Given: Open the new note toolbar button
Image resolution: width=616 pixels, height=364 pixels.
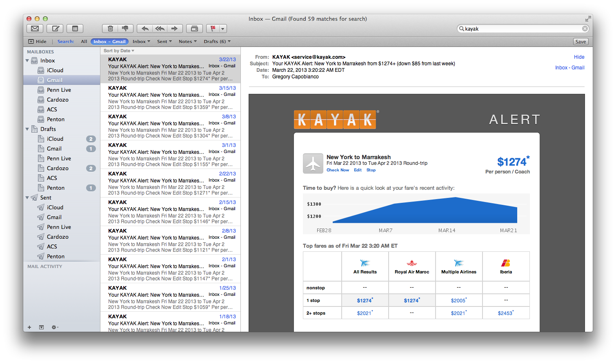Looking at the screenshot, I should coord(75,29).
